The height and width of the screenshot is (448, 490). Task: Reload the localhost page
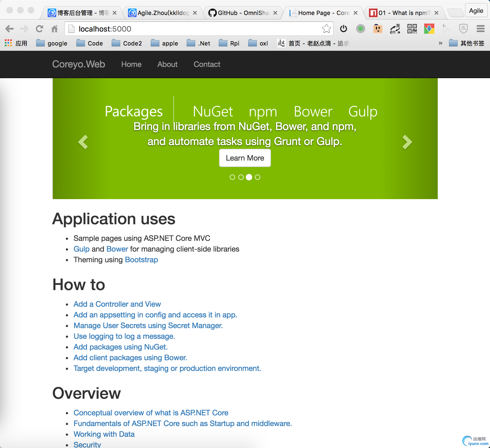[40, 29]
